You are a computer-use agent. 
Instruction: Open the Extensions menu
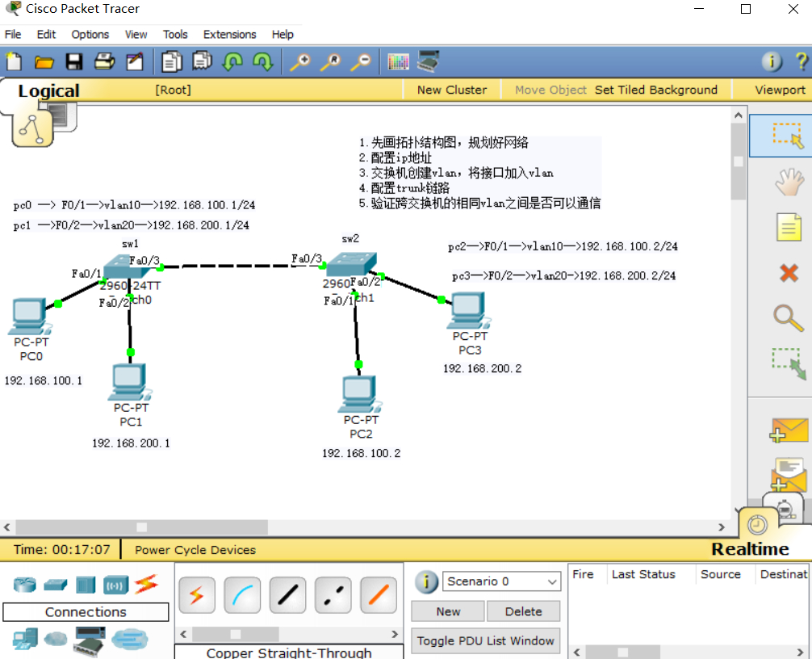(x=229, y=34)
